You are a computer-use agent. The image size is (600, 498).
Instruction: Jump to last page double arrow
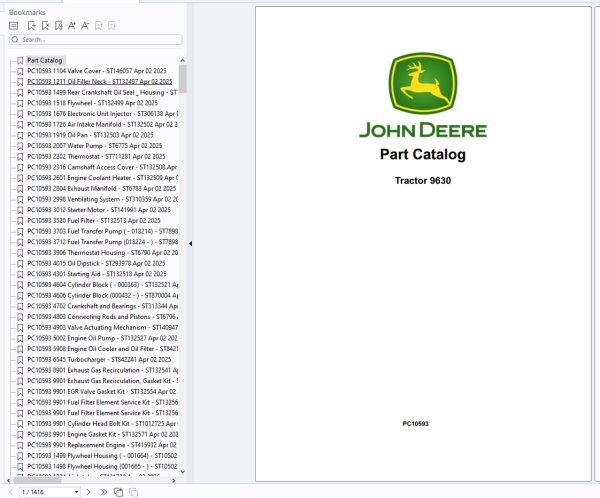click(x=103, y=492)
